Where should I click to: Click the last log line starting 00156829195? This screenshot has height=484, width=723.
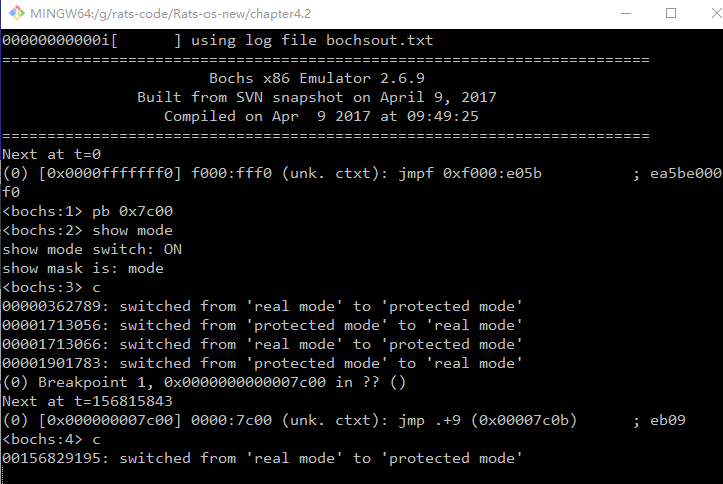(263, 458)
